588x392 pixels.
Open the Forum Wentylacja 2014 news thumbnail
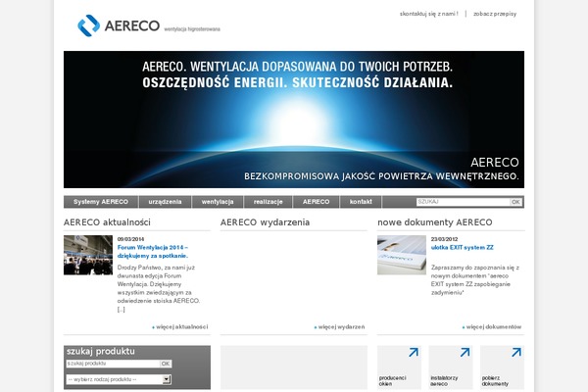88,255
